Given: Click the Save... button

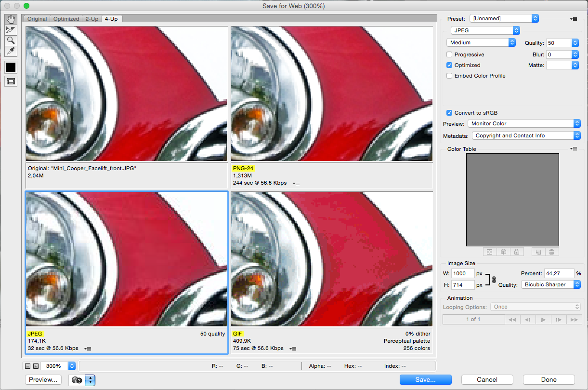Looking at the screenshot, I should (426, 379).
